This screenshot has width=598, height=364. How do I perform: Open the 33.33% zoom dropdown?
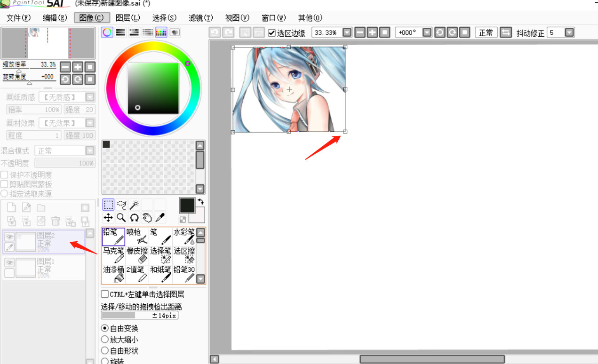(347, 32)
